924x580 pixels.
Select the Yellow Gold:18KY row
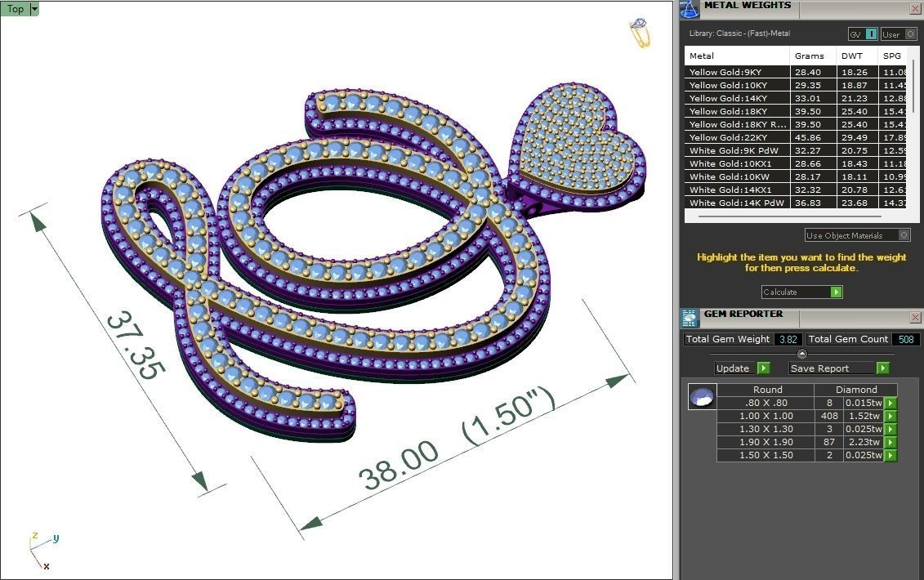796,111
